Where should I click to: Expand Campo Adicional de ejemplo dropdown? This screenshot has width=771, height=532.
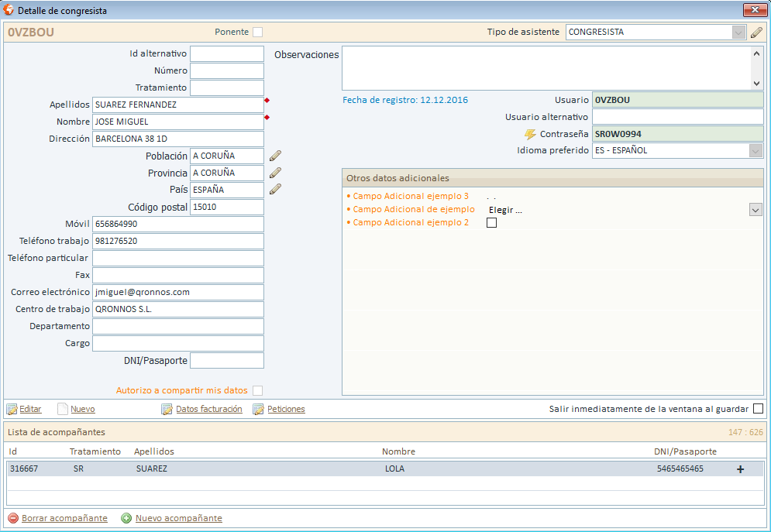tap(756, 210)
